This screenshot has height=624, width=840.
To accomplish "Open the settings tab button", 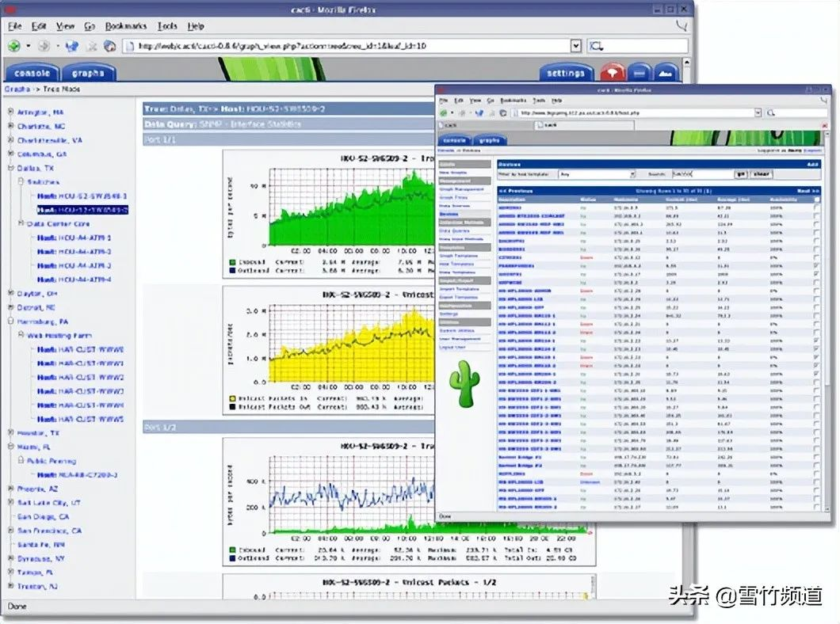I will click(x=566, y=73).
